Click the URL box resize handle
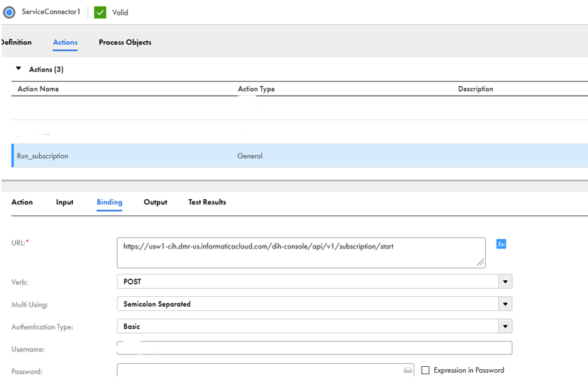The width and height of the screenshot is (588, 386). 481,262
